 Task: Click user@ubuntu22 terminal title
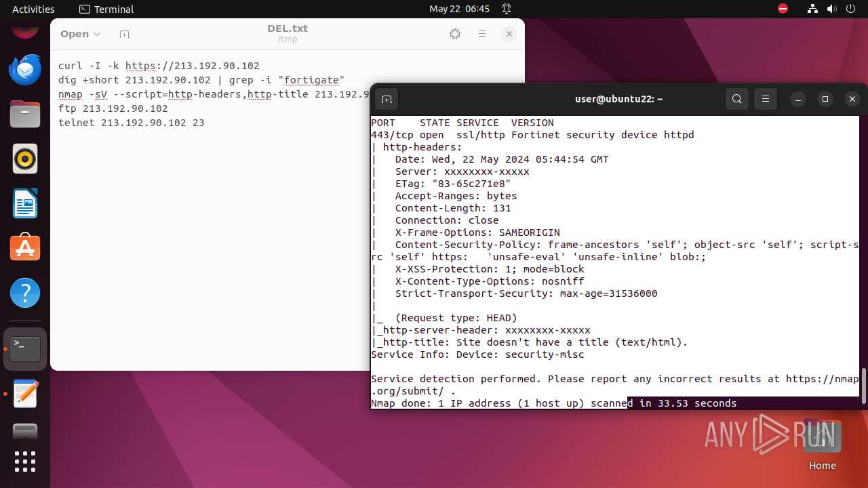(x=618, y=99)
